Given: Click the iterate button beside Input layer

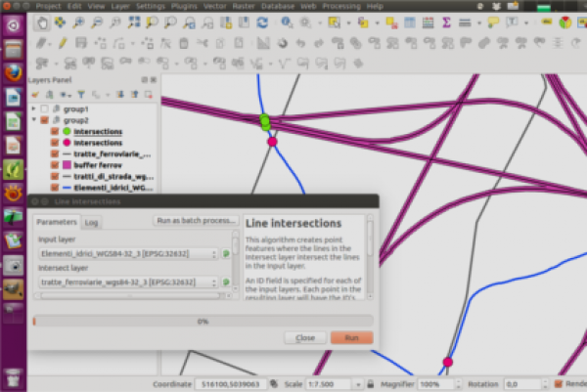Looking at the screenshot, I should 226,254.
